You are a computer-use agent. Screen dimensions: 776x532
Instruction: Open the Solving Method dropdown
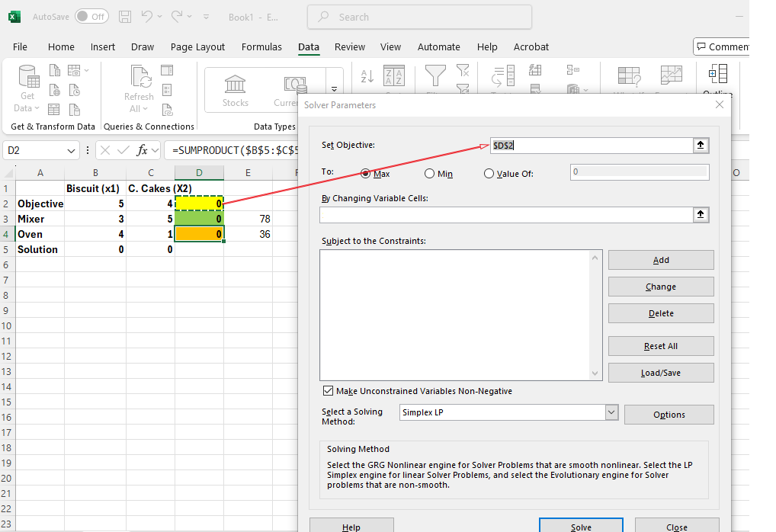611,412
